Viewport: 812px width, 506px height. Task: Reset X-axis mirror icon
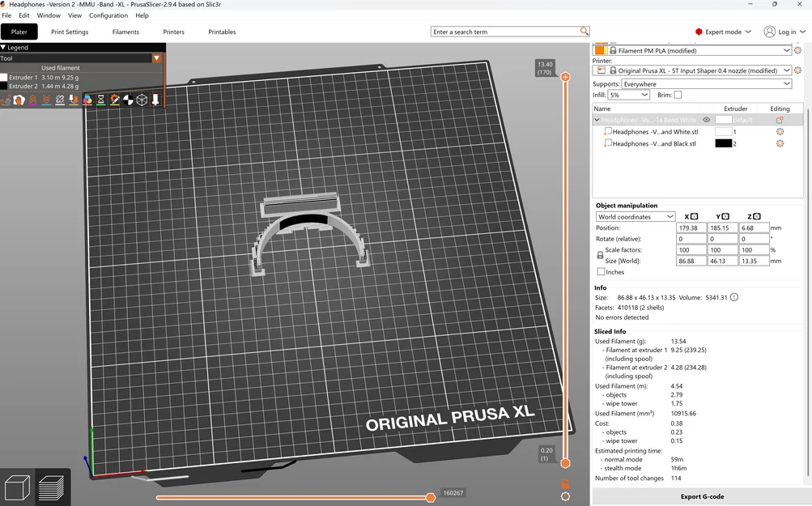click(695, 216)
